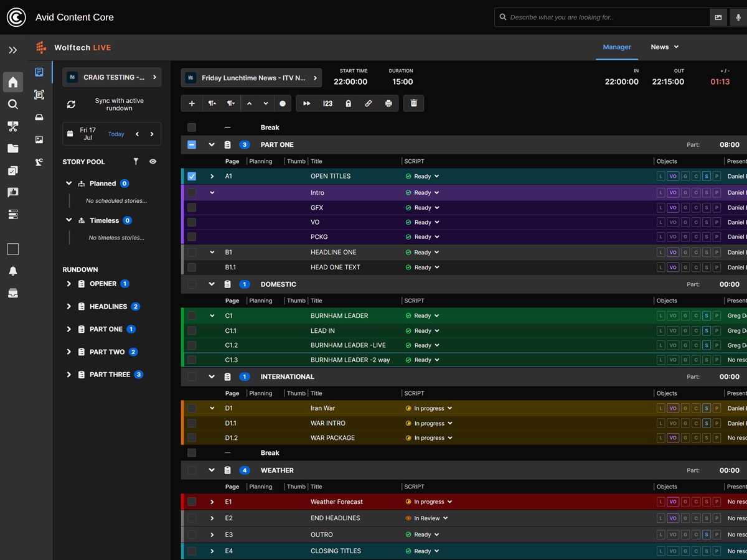Screen dimensions: 747x560
Task: Toggle the VO object tag on OPEN TITLES
Action: [673, 176]
